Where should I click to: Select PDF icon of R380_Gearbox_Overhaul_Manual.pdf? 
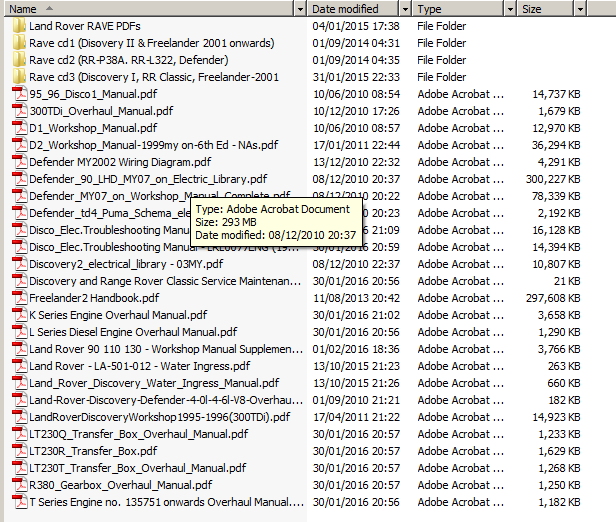[19, 485]
